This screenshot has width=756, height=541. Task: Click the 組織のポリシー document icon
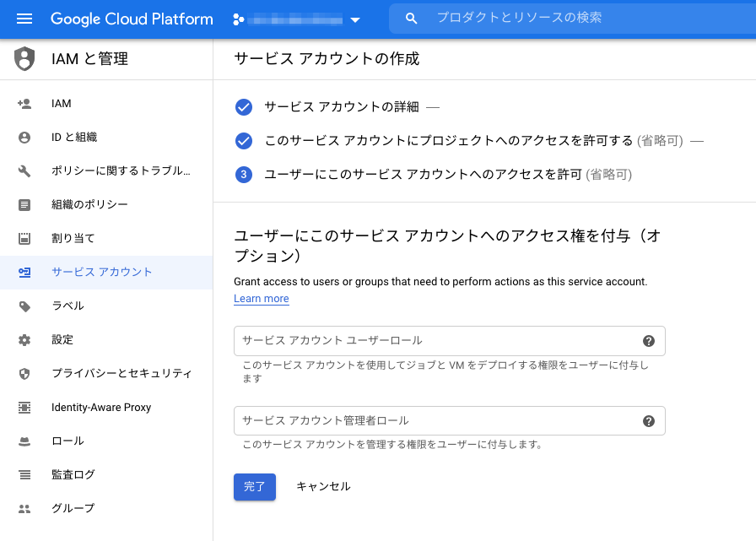[x=24, y=205]
